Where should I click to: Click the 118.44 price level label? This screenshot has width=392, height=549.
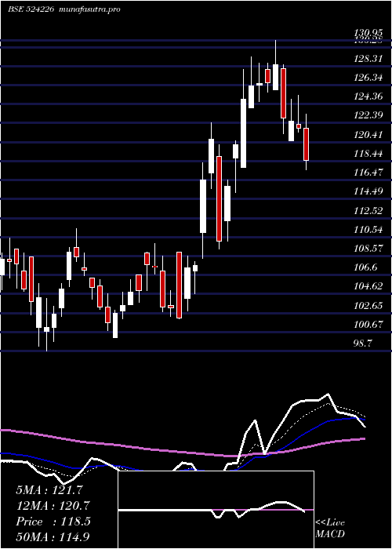(368, 154)
